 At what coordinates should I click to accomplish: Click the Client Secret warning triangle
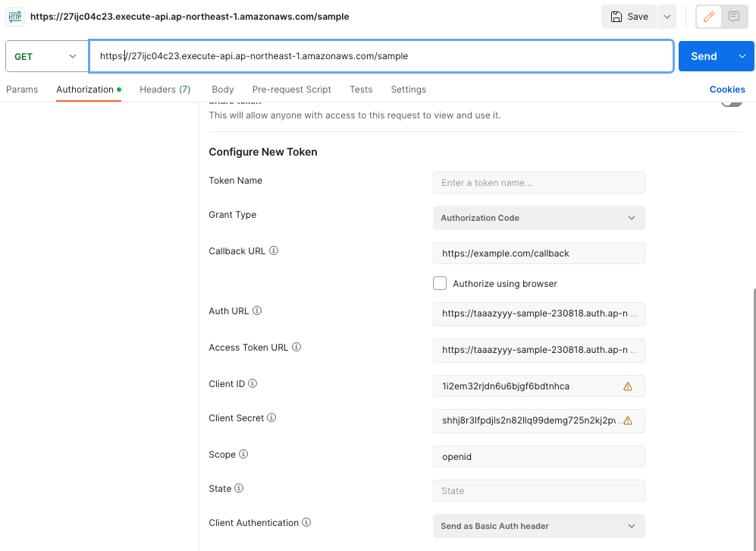coord(627,421)
